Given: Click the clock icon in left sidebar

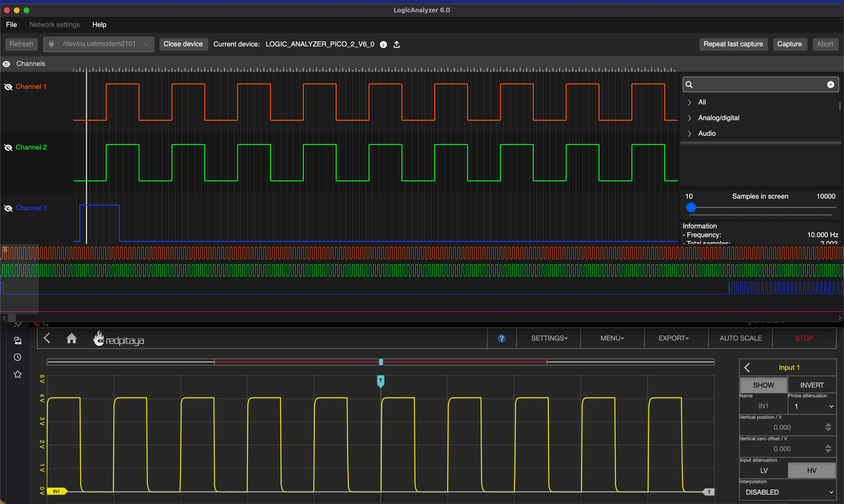Looking at the screenshot, I should coord(18,357).
